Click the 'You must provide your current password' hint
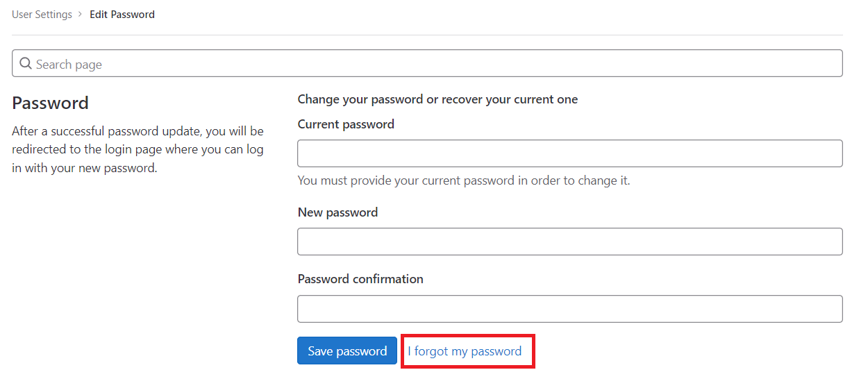The width and height of the screenshot is (868, 379). [464, 180]
